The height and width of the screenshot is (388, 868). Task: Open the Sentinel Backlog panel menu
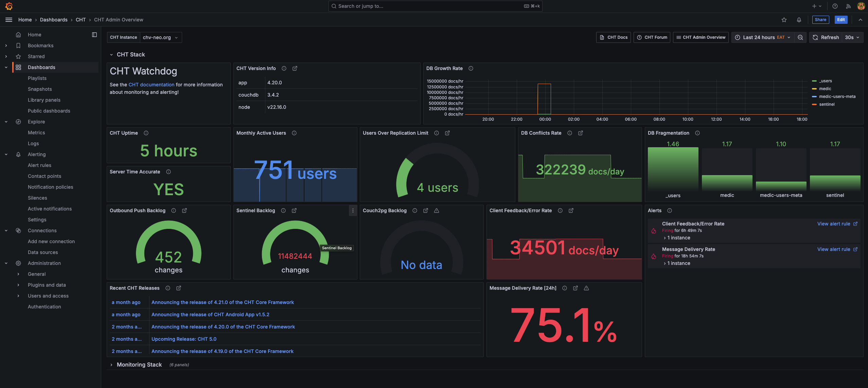pos(353,210)
